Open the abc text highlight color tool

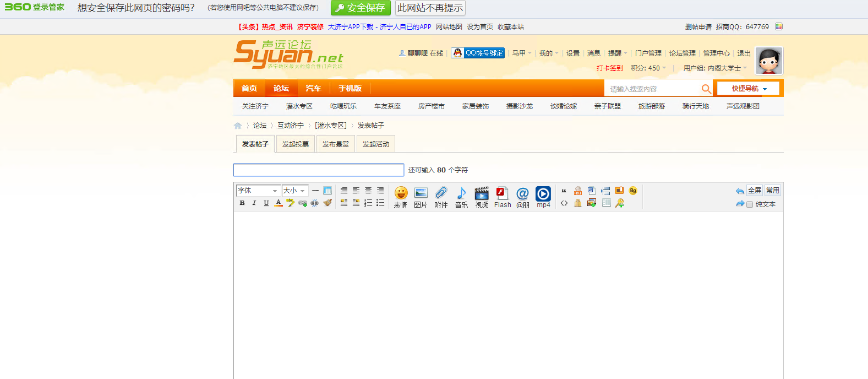291,203
